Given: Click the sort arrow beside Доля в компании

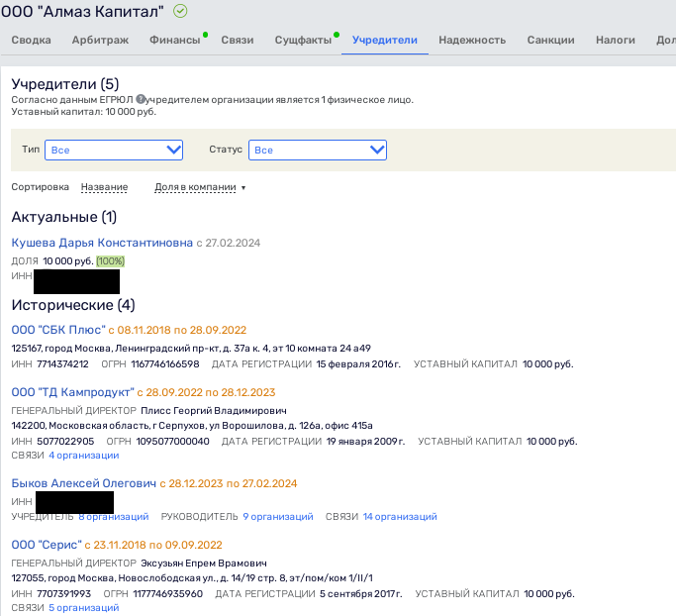Looking at the screenshot, I should (243, 187).
